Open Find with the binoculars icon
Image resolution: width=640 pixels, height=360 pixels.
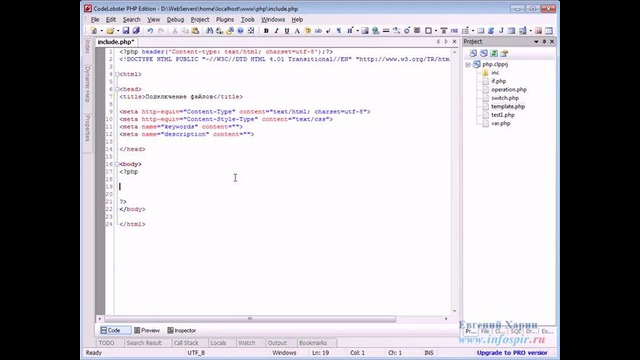pos(209,31)
